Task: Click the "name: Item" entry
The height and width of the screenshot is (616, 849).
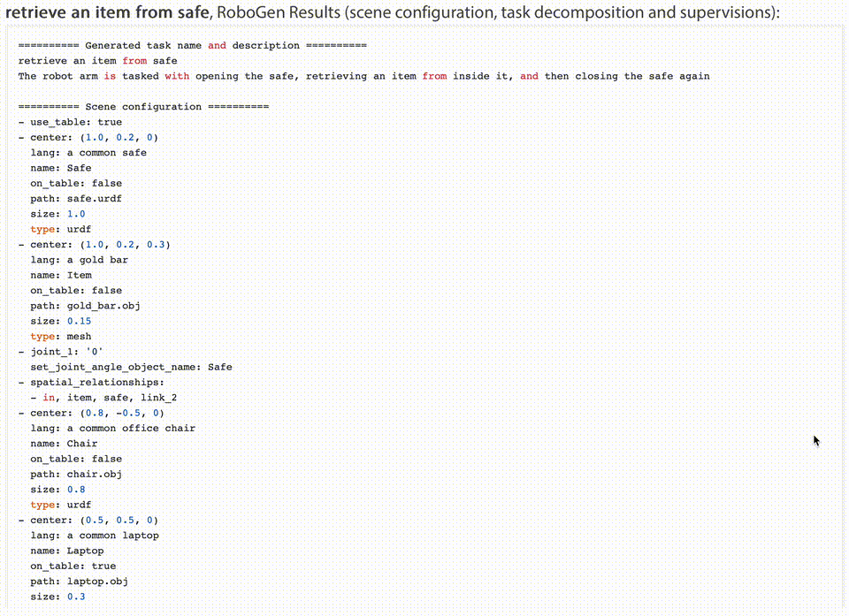Action: 61,275
